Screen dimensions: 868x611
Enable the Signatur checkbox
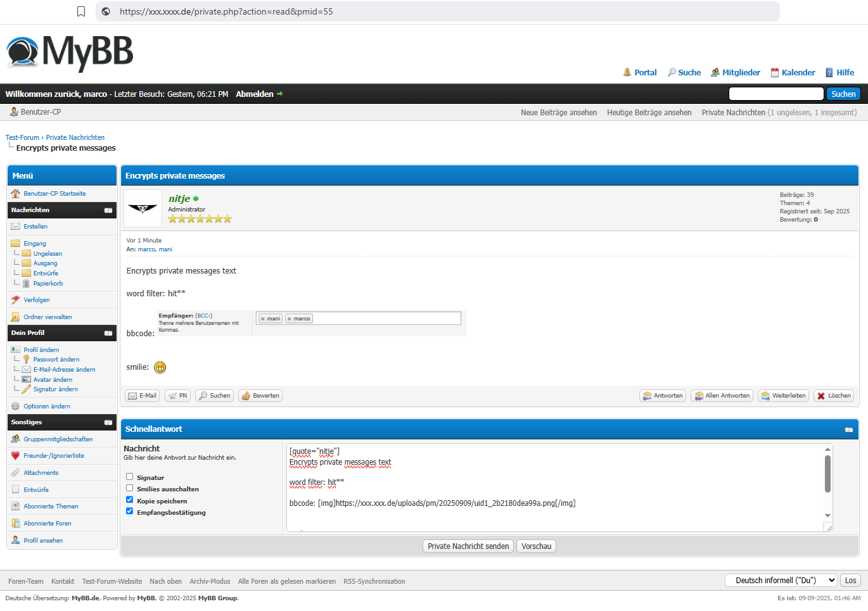(129, 477)
